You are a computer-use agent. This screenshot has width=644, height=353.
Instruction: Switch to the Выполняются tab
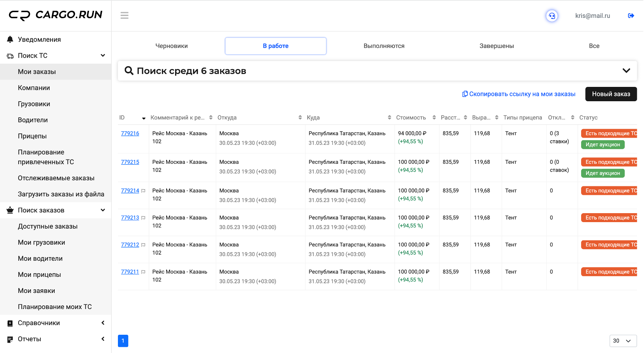384,46
